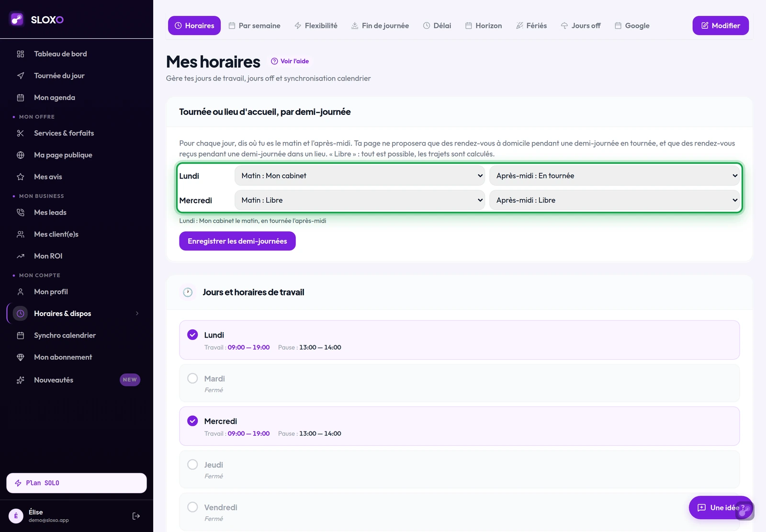Viewport: 766px width, 532px height.
Task: Switch to the Flexibilité tab
Action: pos(316,25)
